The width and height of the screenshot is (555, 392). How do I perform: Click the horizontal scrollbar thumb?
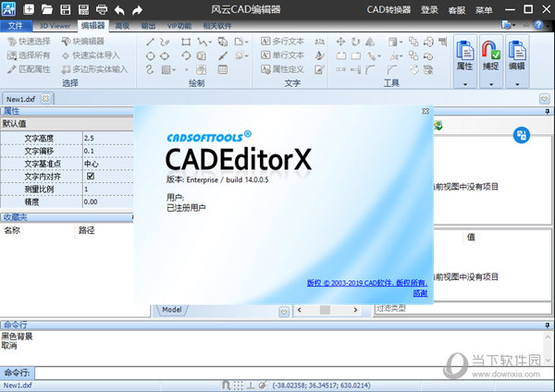325,310
